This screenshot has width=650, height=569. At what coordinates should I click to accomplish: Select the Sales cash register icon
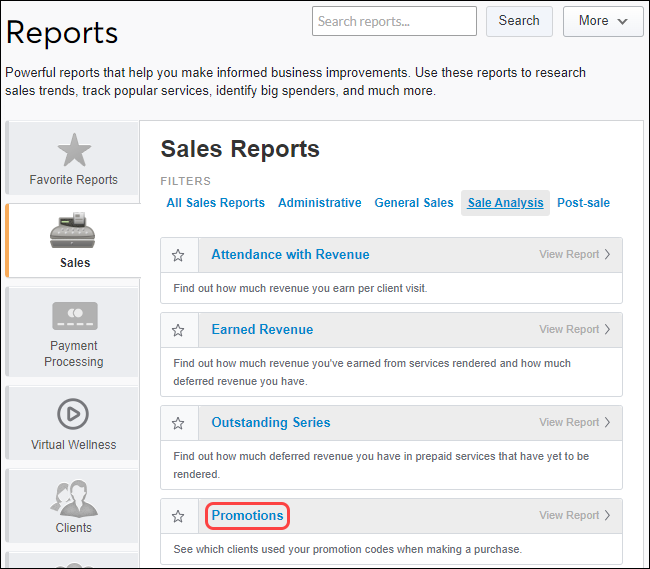pyautogui.click(x=74, y=231)
